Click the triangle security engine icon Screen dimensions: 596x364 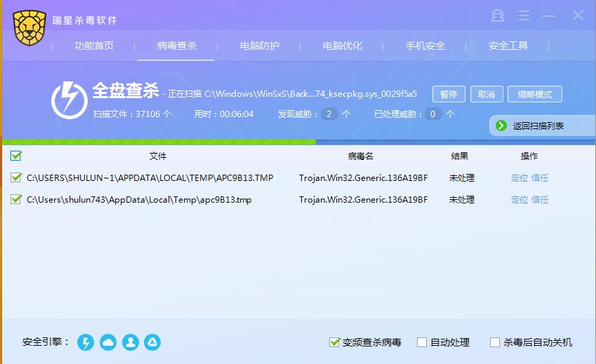click(x=152, y=342)
